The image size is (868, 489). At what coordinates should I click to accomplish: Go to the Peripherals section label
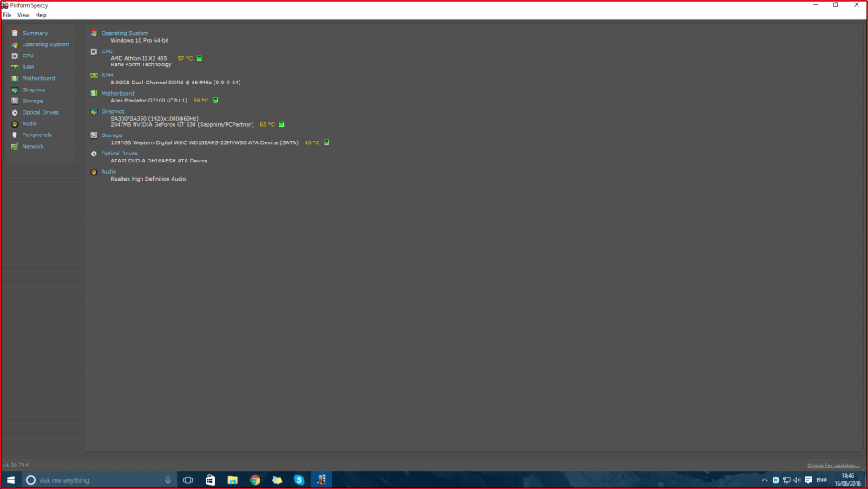click(36, 135)
